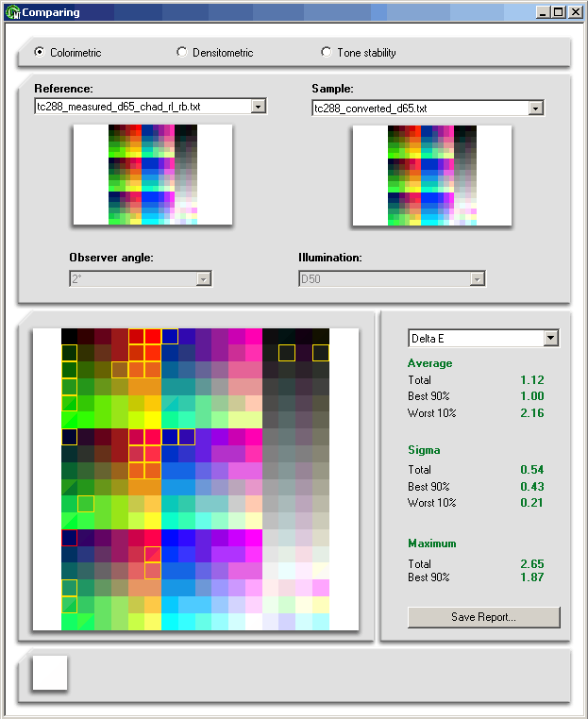Click the Sample chart thumbnail preview
588x719 pixels.
tap(432, 176)
